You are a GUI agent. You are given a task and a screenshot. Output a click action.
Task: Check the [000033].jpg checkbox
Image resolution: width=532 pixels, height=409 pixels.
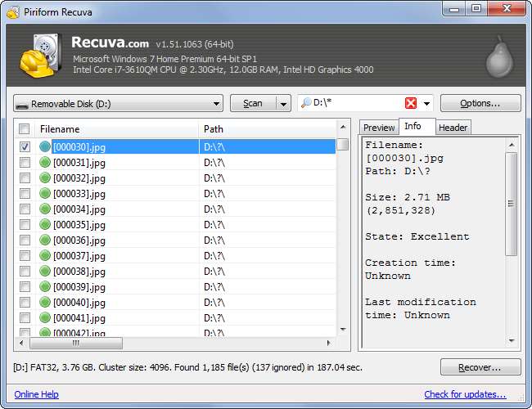(x=25, y=193)
